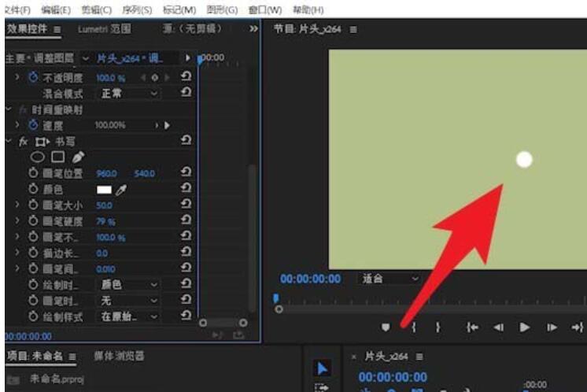Toggle the 绘制样式 stopwatch
The width and height of the screenshot is (587, 392).
(x=33, y=316)
